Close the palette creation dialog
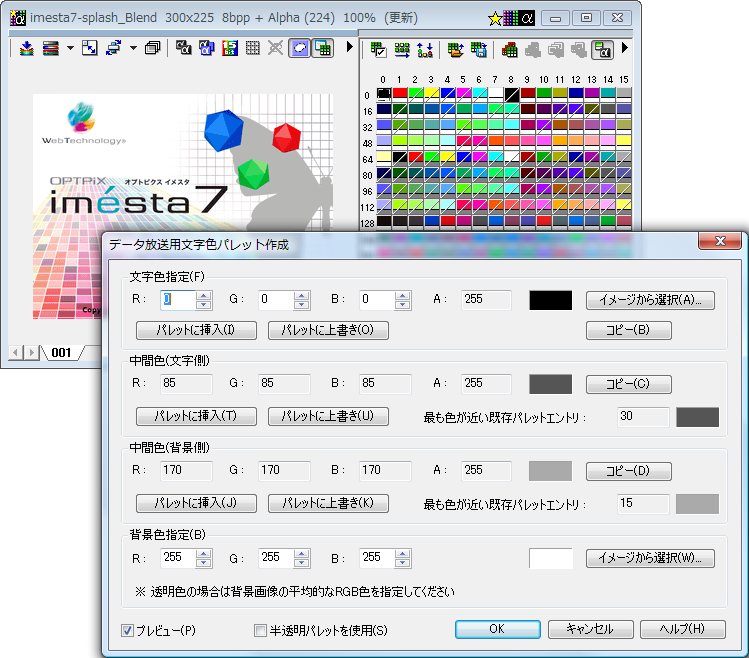 (720, 241)
